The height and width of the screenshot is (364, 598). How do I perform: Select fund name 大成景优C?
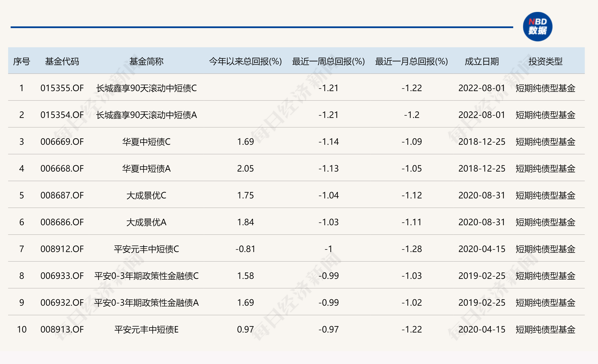tap(146, 195)
